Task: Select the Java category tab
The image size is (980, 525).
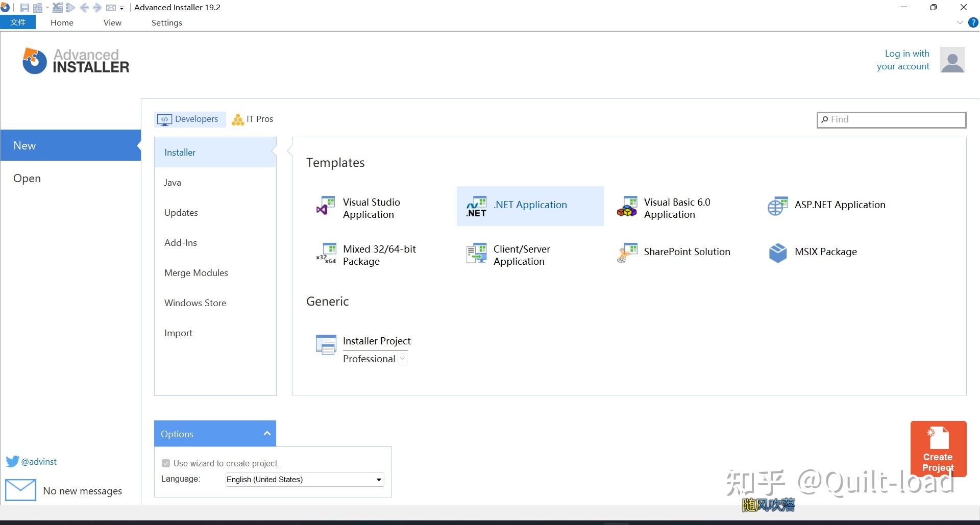Action: (172, 182)
